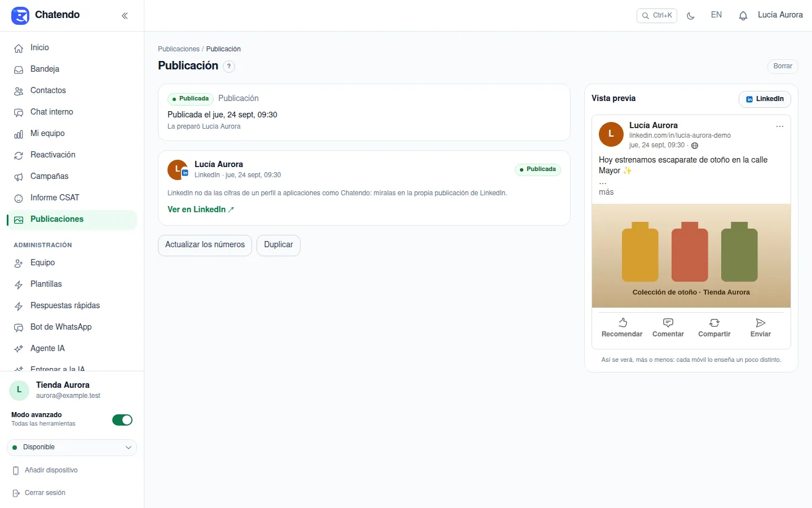Click the help question mark next to Publicación
The width and height of the screenshot is (812, 508).
[229, 66]
